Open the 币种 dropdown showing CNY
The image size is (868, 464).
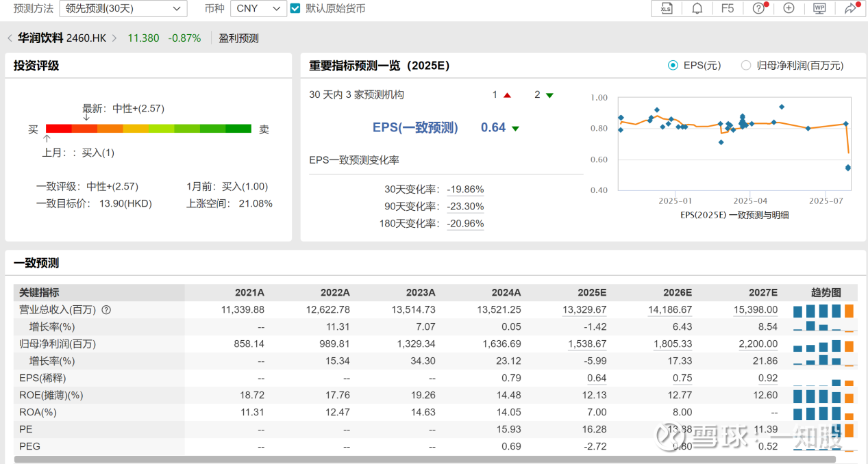tap(258, 8)
